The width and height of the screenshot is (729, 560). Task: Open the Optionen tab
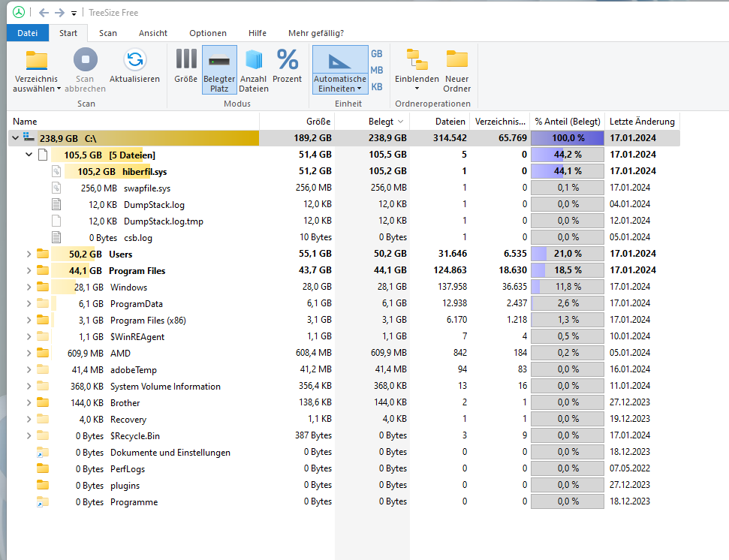(208, 33)
